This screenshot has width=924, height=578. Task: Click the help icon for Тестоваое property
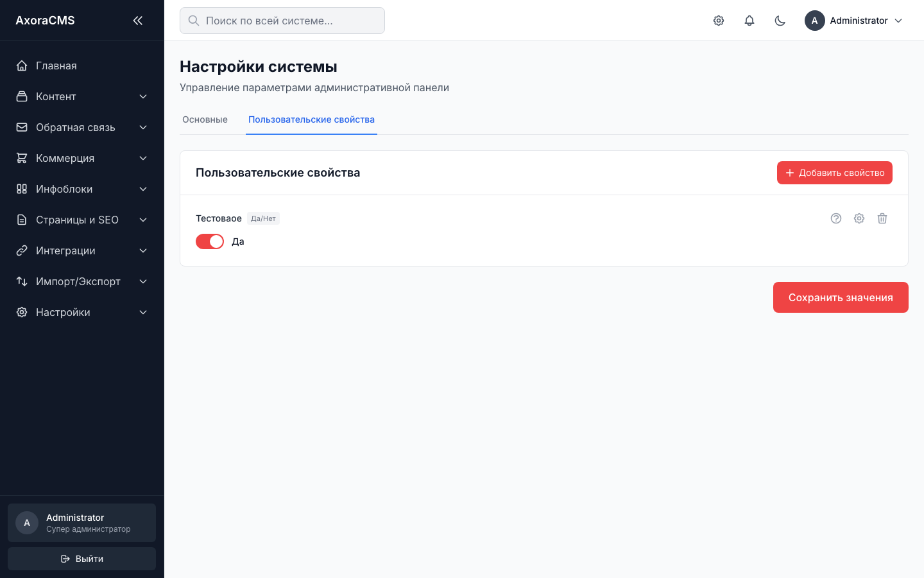click(836, 218)
